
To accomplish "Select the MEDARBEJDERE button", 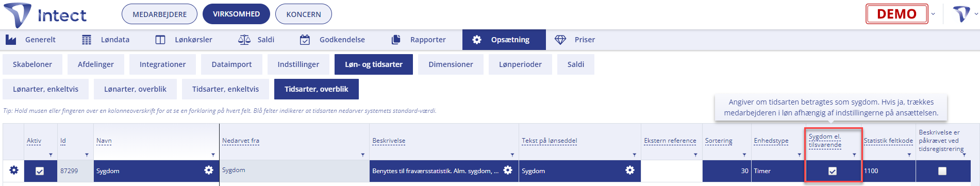I will (160, 14).
